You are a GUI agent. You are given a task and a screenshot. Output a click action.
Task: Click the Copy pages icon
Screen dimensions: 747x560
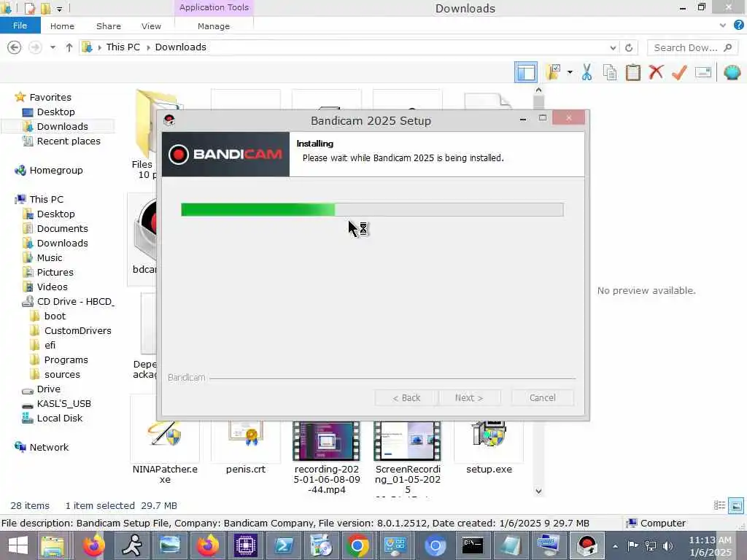point(610,72)
